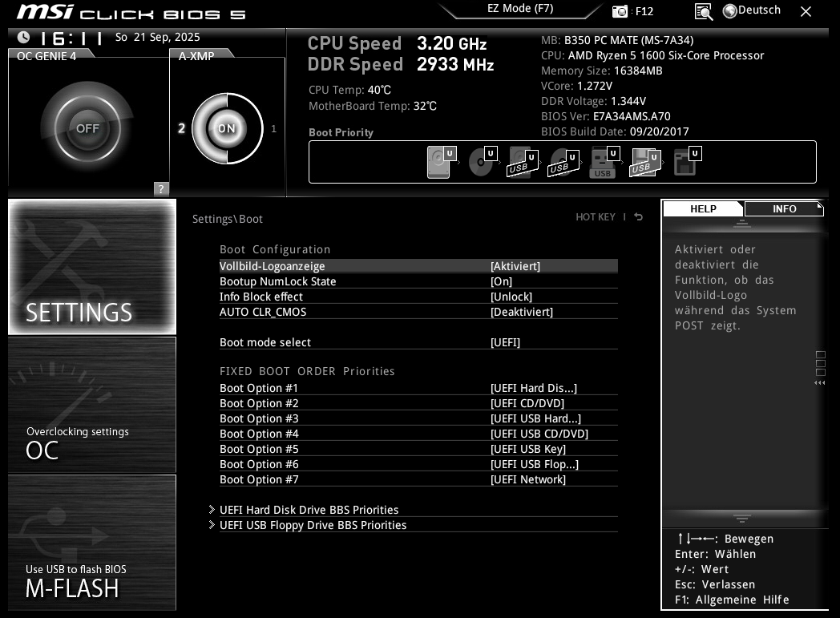Click the 16:11 time display
The height and width of the screenshot is (618, 840).
pyautogui.click(x=72, y=38)
